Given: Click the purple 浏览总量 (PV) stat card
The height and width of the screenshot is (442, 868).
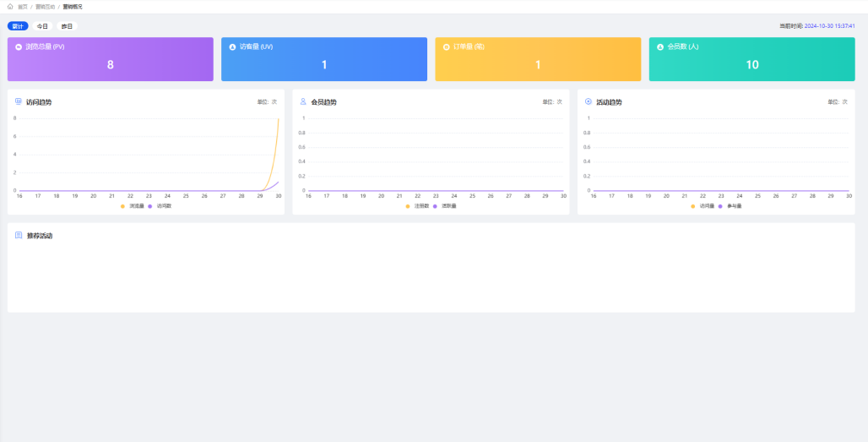Looking at the screenshot, I should [111, 59].
